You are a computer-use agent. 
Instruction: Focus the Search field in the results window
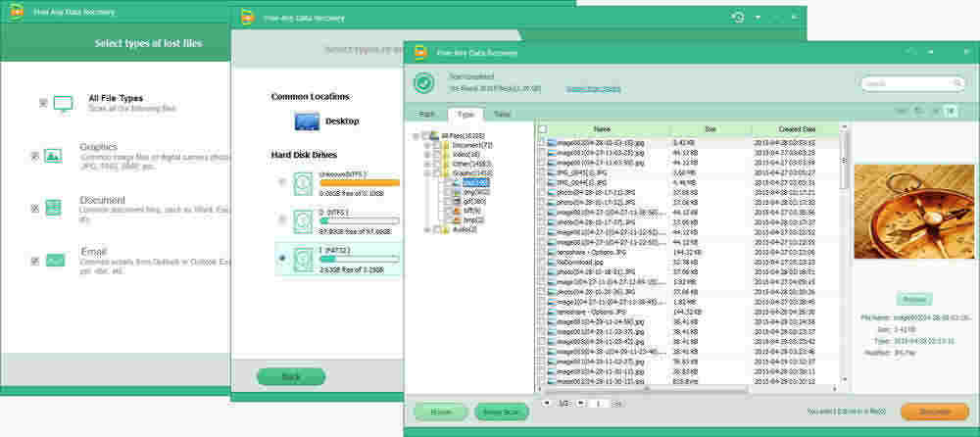point(912,83)
